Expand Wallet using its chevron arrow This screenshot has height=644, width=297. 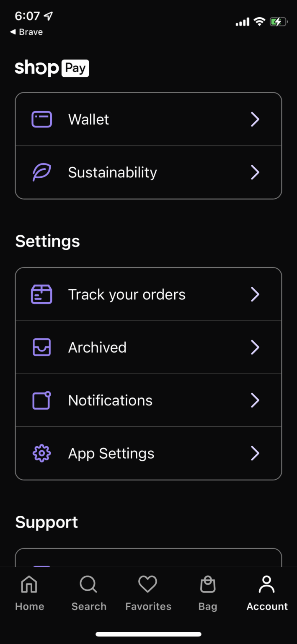[255, 119]
